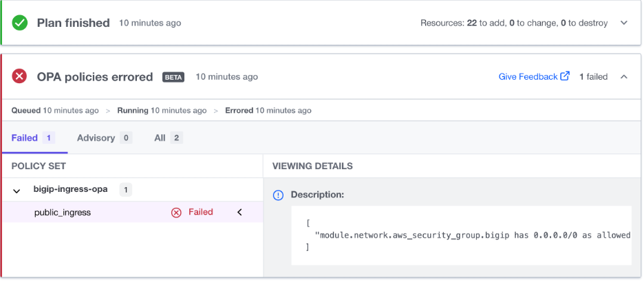This screenshot has width=644, height=282.
Task: Collapse the OPA policies errored section
Action: click(624, 76)
